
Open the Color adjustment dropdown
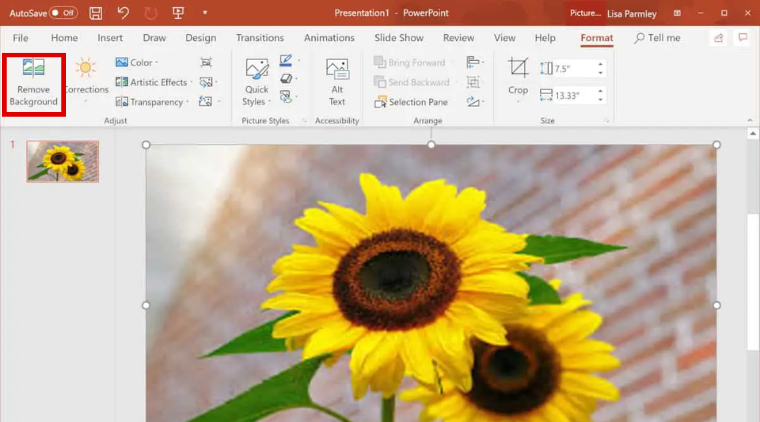pyautogui.click(x=137, y=63)
